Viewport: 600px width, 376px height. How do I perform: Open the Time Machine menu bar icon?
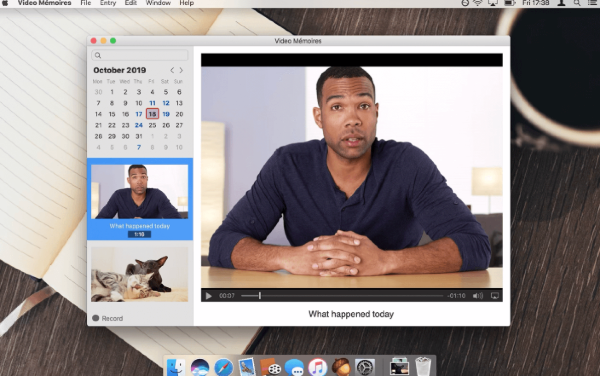[465, 3]
